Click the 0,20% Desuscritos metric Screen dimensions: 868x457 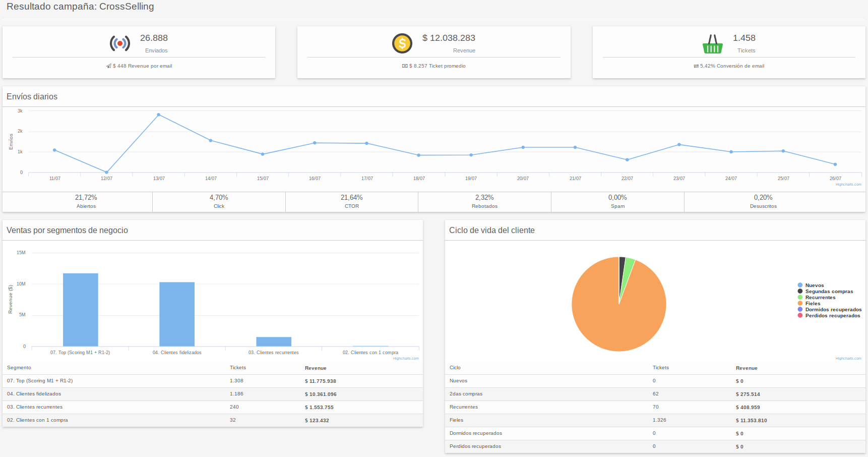tap(763, 201)
